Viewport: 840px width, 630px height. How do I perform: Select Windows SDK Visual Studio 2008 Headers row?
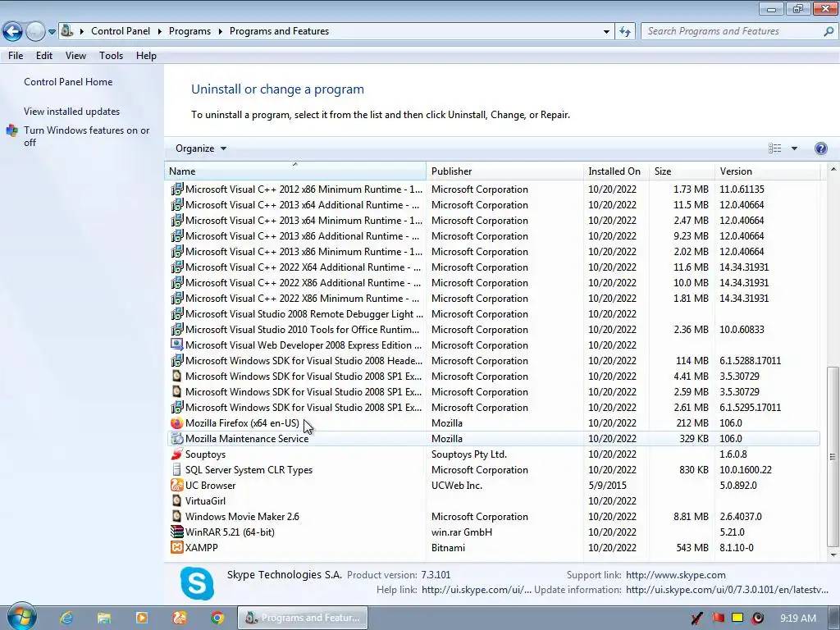pos(493,361)
